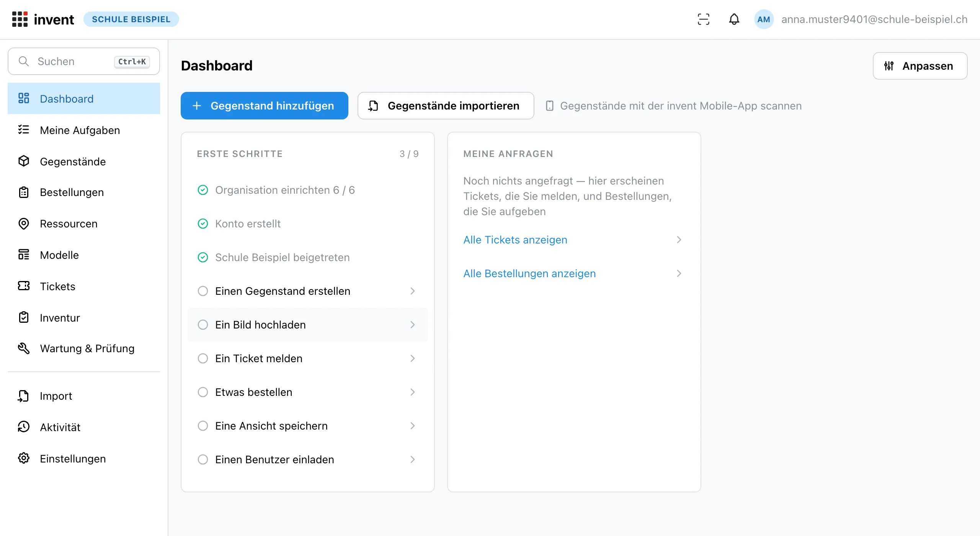Toggle the circle for Ein Ticket melden

point(203,358)
